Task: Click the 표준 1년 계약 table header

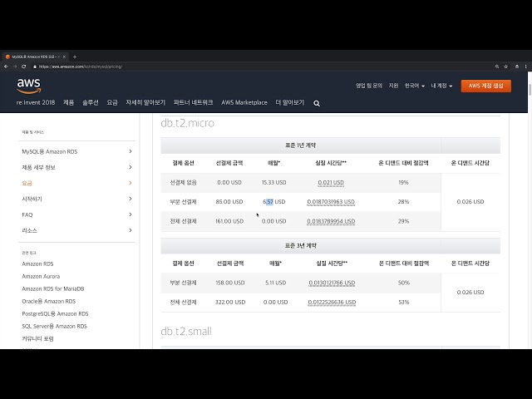Action: (x=301, y=145)
